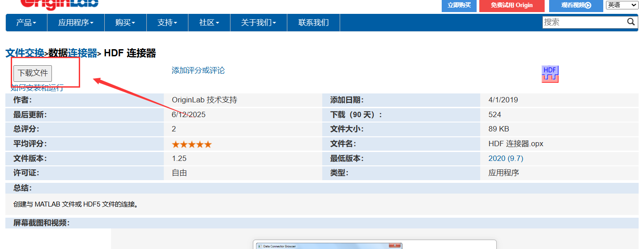Select the author value OriginLab 技术支持

[205, 100]
